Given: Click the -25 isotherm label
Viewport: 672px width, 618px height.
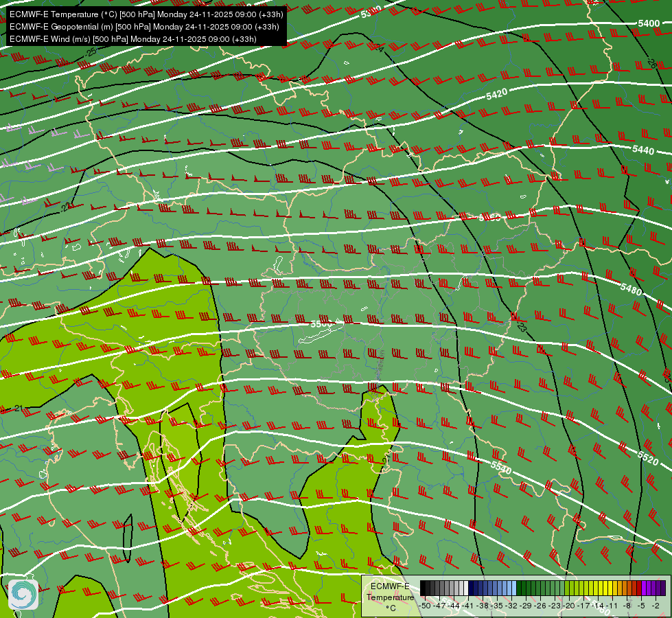Looking at the screenshot, I should tap(91, 53).
